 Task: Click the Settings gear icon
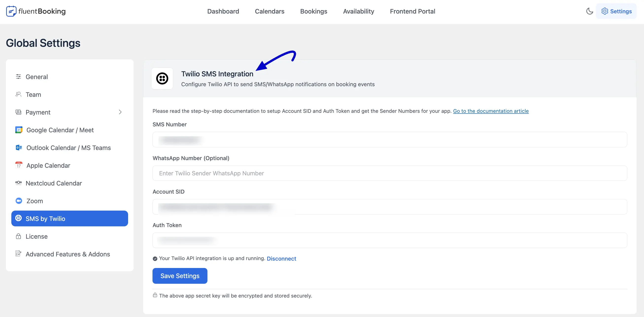tap(605, 11)
